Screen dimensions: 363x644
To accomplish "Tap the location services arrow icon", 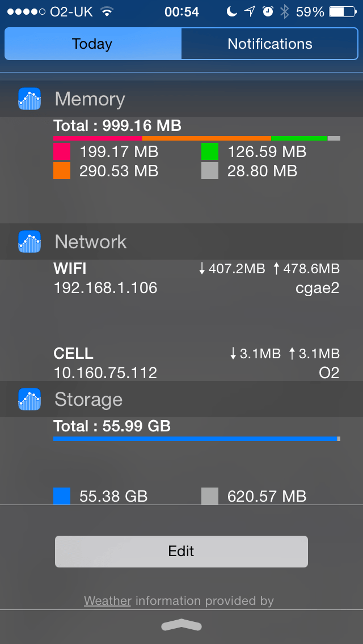I will point(250,12).
